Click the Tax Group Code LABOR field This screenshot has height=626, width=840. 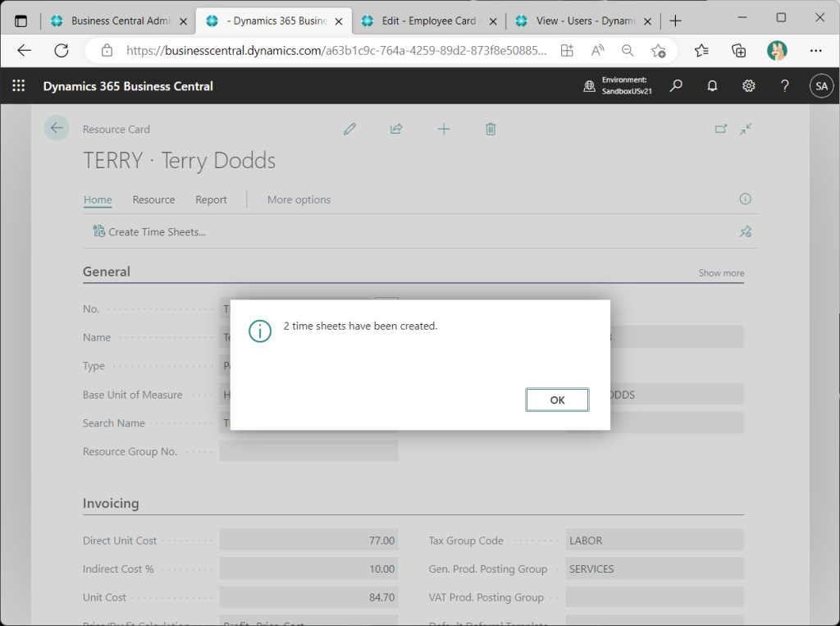[655, 540]
